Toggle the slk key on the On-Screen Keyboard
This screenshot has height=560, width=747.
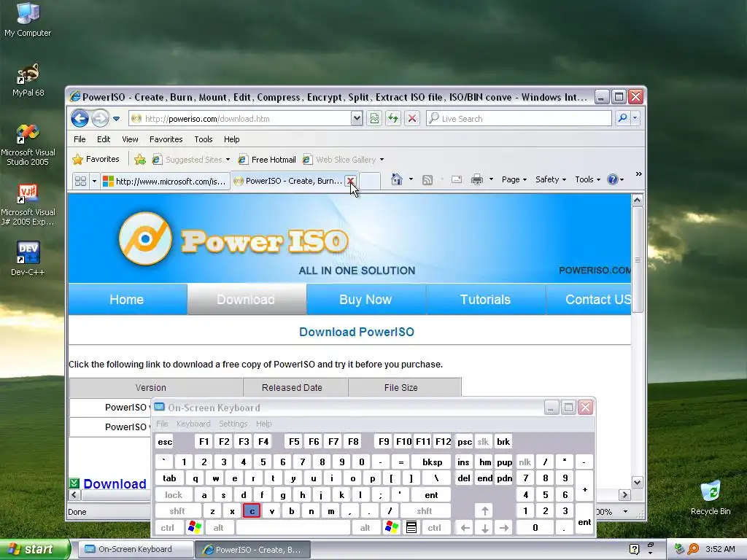483,442
